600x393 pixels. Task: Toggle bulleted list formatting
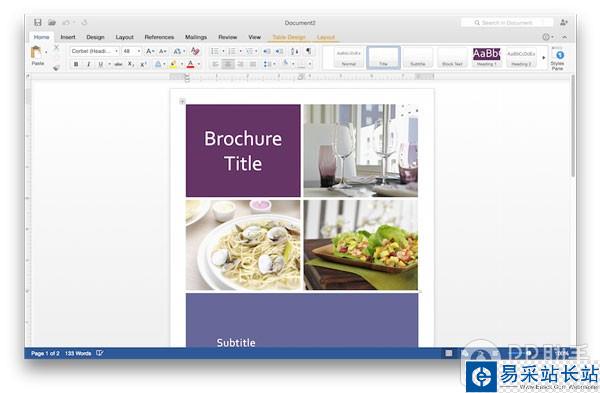click(215, 51)
